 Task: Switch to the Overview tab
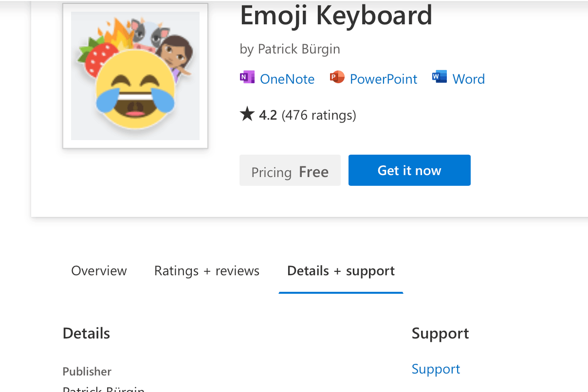click(99, 271)
